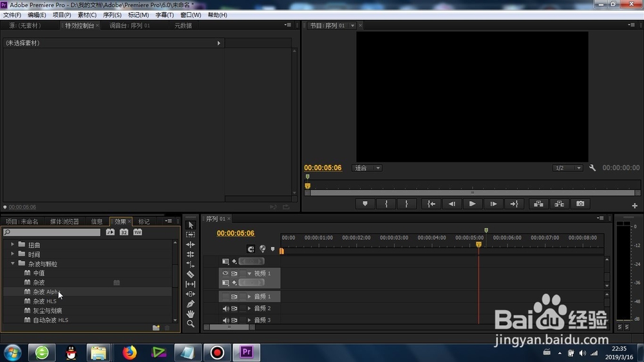The height and width of the screenshot is (362, 644).
Task: Mute the 音频 2 track speaker
Action: [225, 308]
